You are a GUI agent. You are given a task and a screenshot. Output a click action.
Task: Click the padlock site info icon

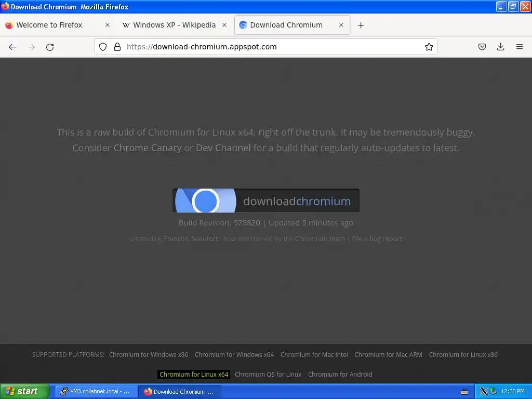pyautogui.click(x=117, y=47)
